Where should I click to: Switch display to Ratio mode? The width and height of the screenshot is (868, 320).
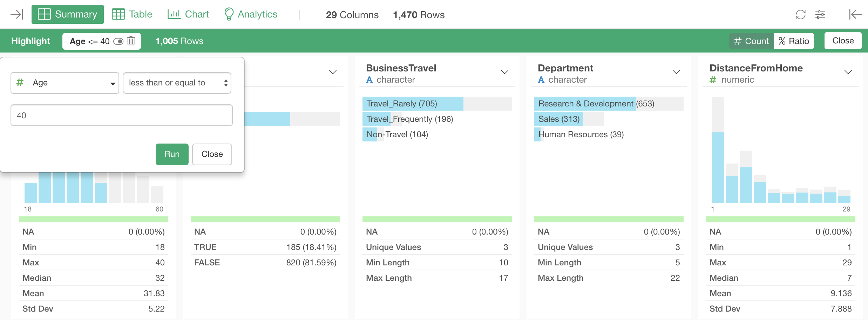click(x=794, y=41)
